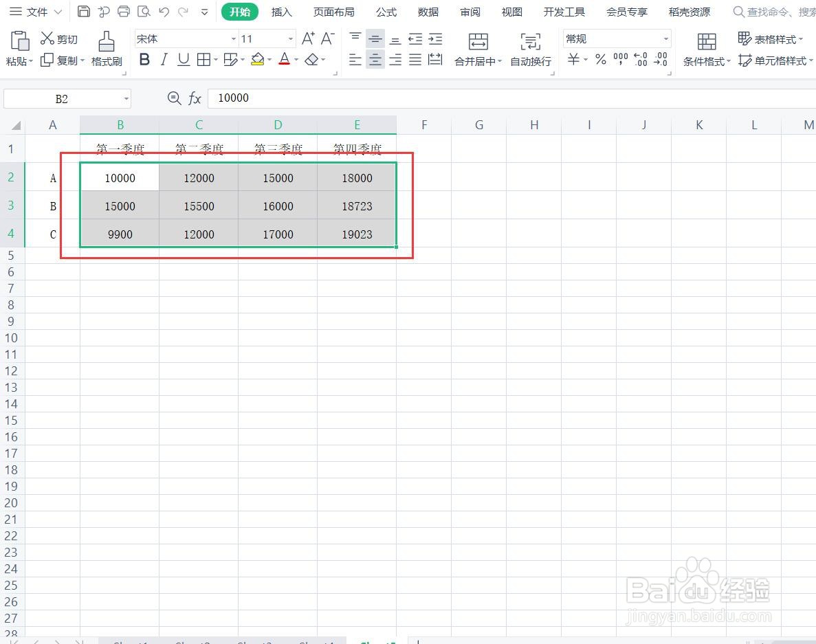Click the search commands (查找命令) field
Screen dimensions: 816x644
[x=774, y=12]
